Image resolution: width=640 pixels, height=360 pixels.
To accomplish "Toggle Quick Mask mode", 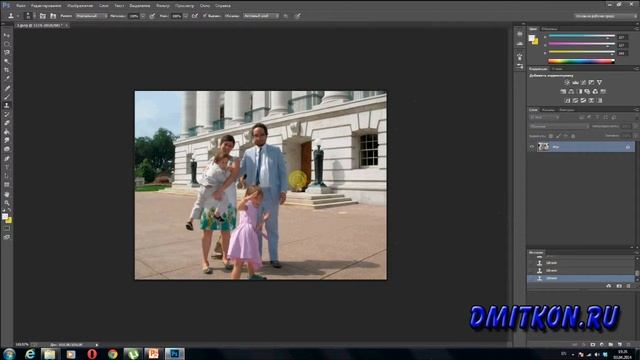I will point(7,229).
